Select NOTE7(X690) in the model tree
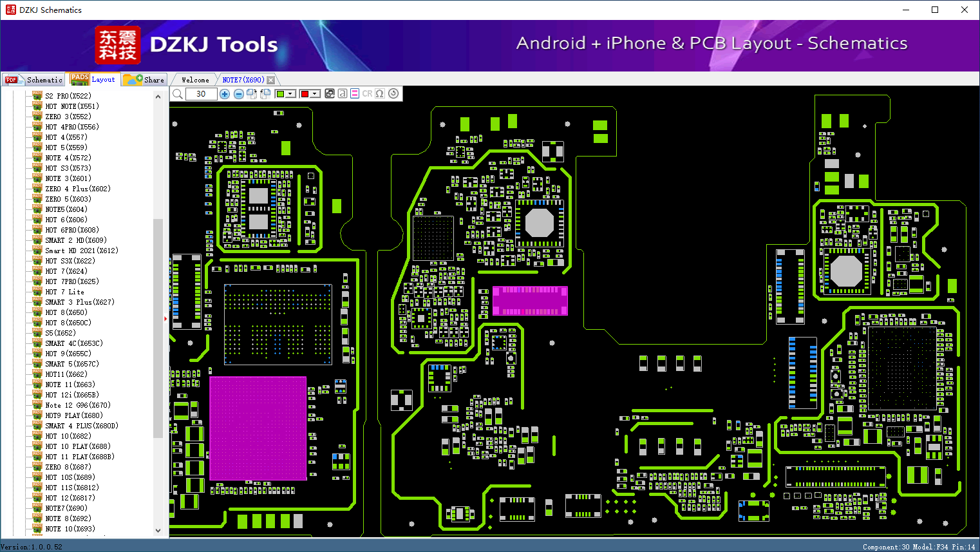Screen dimensions: 980x552 66,508
